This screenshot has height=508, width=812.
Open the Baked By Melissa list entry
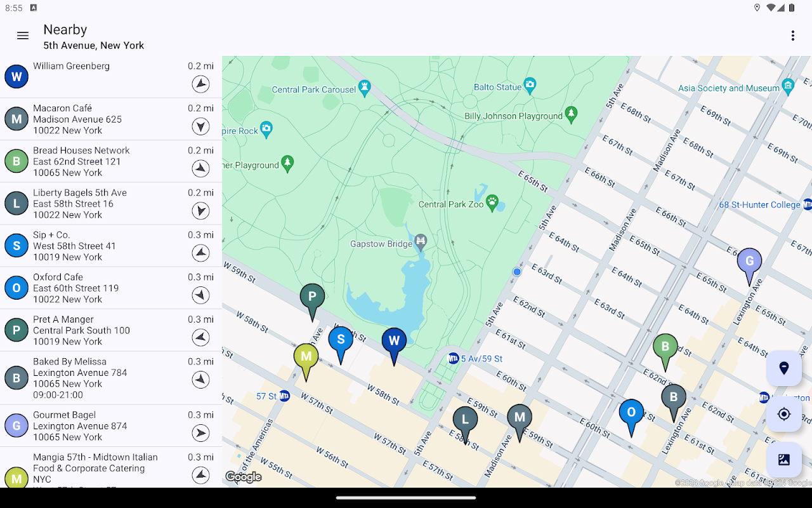(111, 378)
